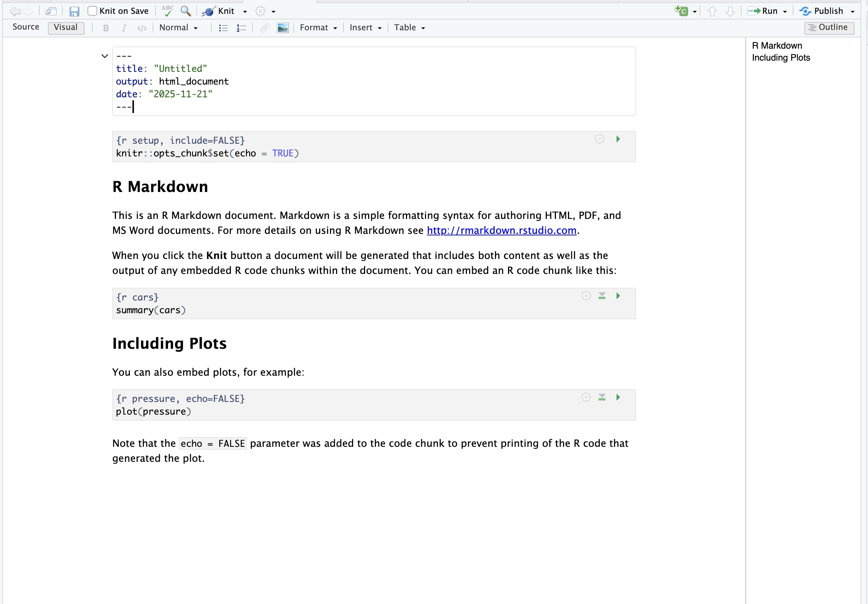This screenshot has width=868, height=604.
Task: Run the cars chunk play button
Action: point(618,296)
